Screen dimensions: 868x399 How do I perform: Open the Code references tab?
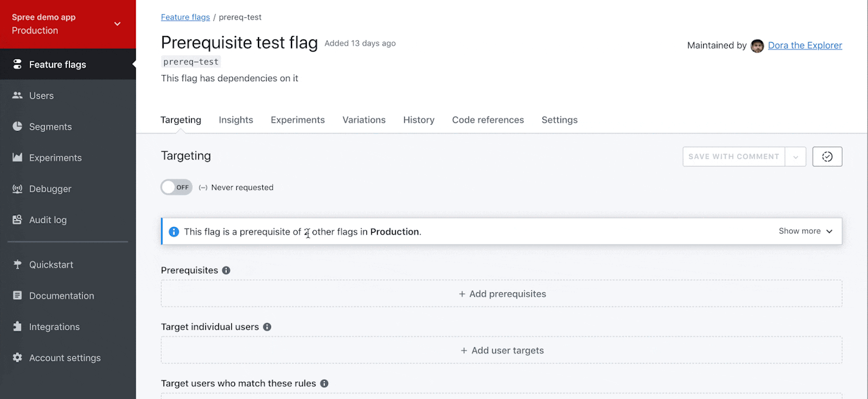[488, 120]
